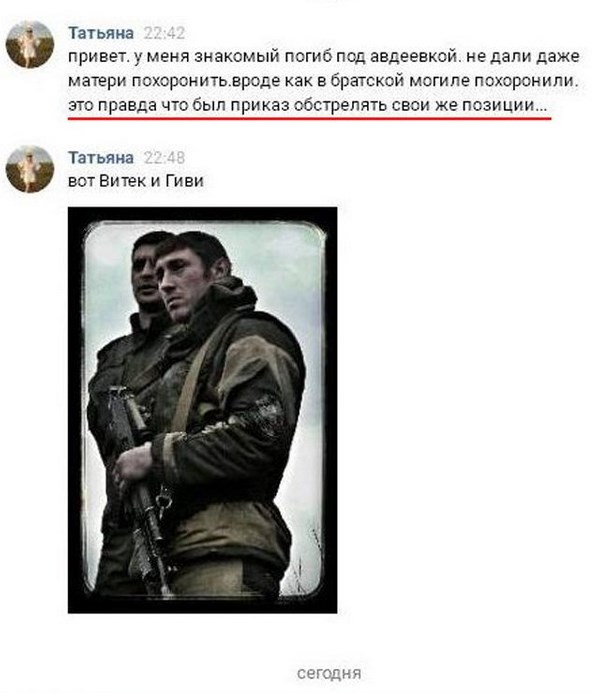
Task: Open Татьяна's avatar beside the 22:42 message
Action: coord(30,44)
